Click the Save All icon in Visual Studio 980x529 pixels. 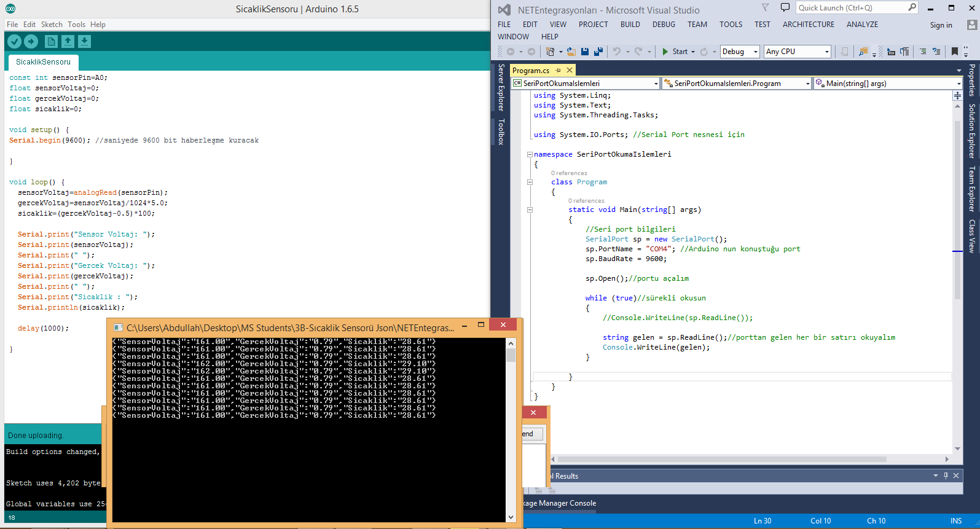pyautogui.click(x=598, y=52)
